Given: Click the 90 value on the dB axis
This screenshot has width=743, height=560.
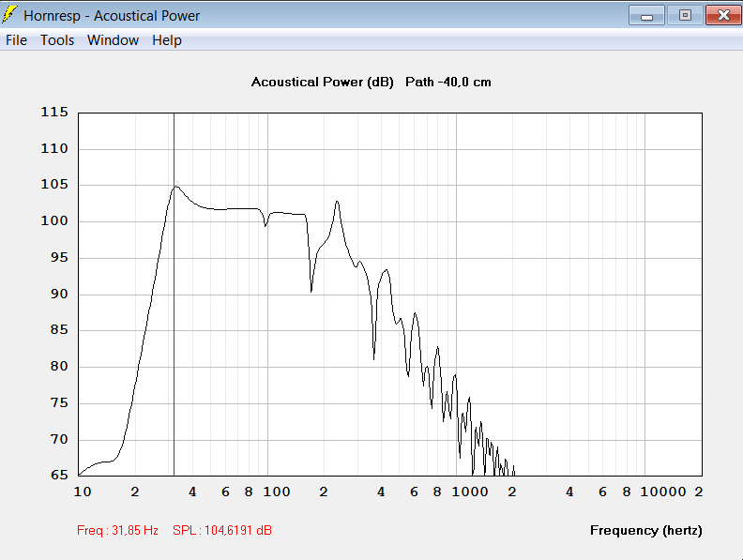Looking at the screenshot, I should tap(59, 294).
